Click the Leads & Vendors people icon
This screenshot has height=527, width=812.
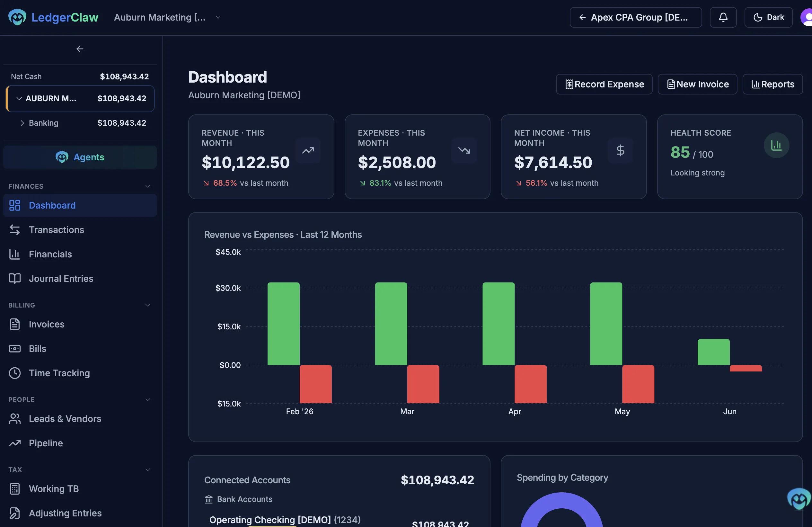click(15, 419)
